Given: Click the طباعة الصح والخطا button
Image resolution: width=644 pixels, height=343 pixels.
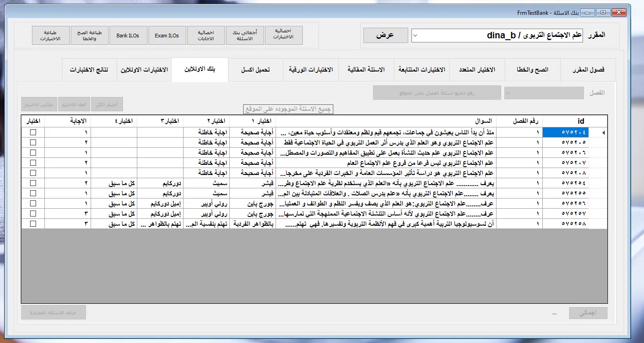Looking at the screenshot, I should tap(89, 36).
